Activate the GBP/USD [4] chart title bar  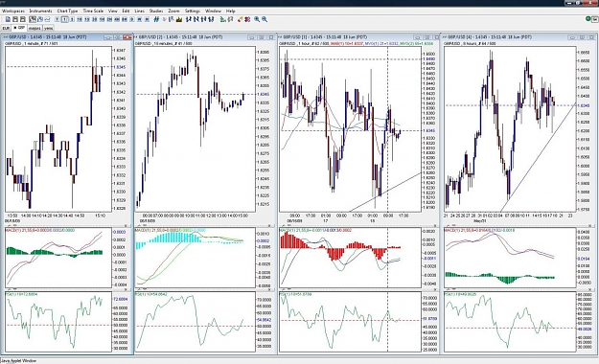click(x=518, y=37)
